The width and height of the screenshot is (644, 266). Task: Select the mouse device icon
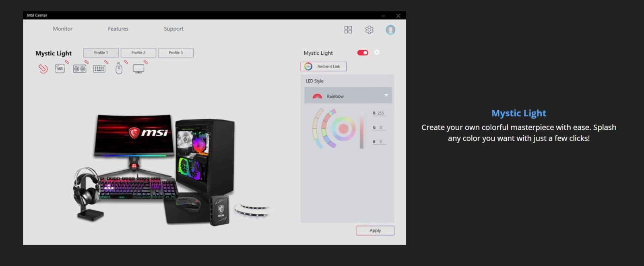coord(119,69)
